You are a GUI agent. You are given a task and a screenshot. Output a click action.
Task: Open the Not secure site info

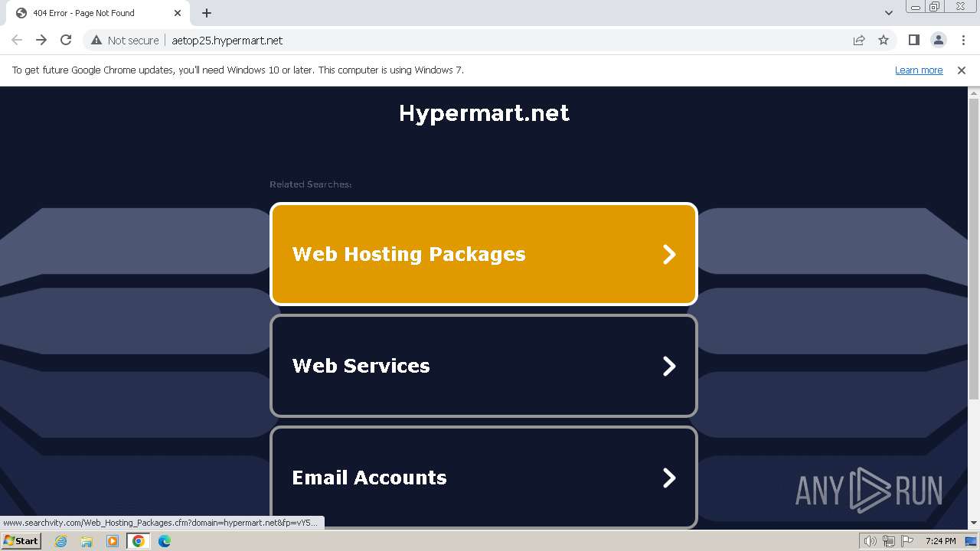[x=125, y=41]
